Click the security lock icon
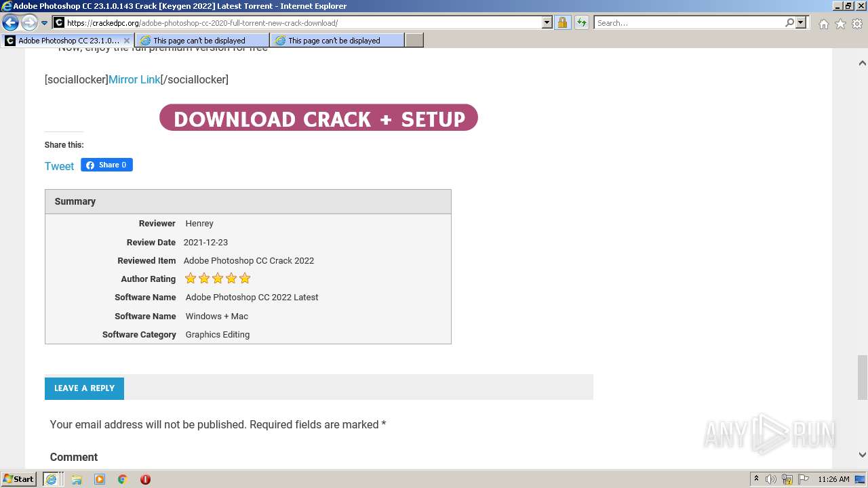The image size is (868, 488). coord(562,23)
